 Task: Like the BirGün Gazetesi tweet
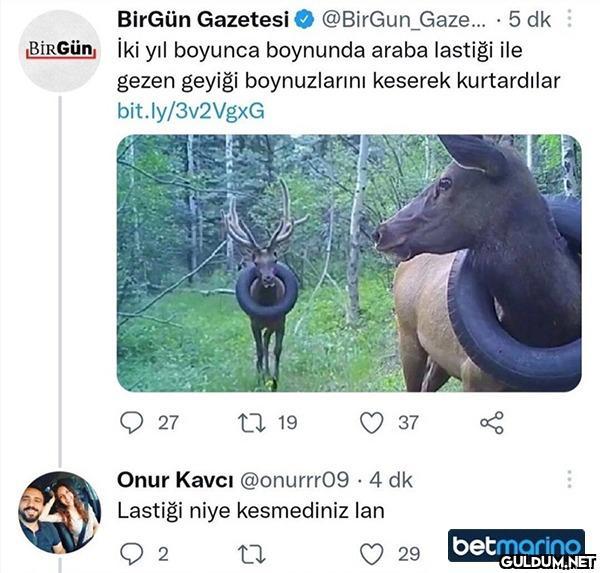click(x=372, y=423)
